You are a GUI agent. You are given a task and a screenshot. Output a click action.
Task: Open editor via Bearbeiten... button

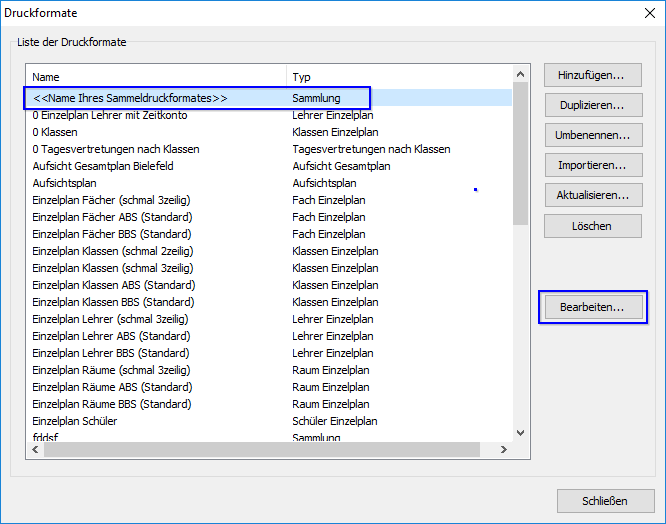tap(593, 307)
